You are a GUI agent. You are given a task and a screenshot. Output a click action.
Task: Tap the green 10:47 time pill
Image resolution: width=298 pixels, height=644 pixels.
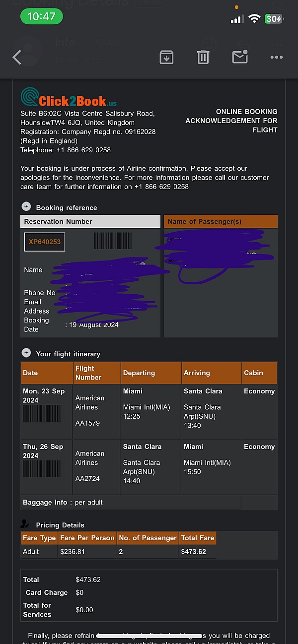click(42, 16)
